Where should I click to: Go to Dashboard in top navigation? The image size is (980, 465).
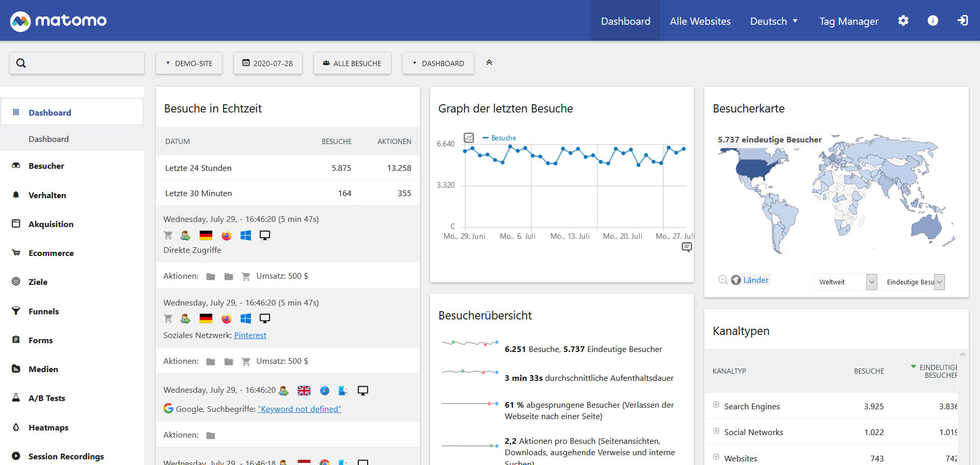click(626, 21)
